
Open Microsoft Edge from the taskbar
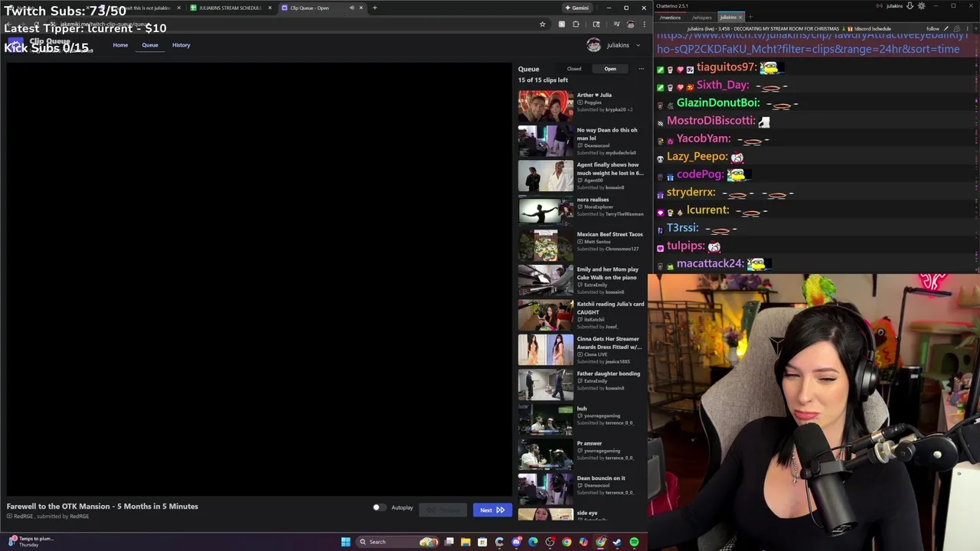[533, 542]
